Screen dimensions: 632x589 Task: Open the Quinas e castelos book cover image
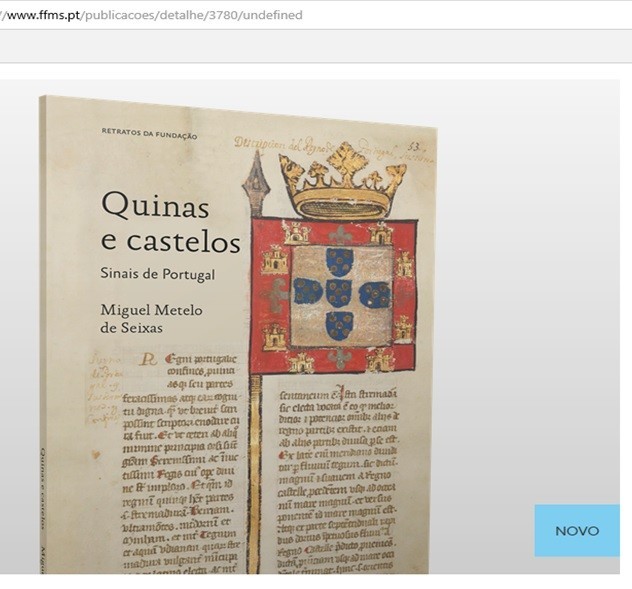[x=239, y=335]
